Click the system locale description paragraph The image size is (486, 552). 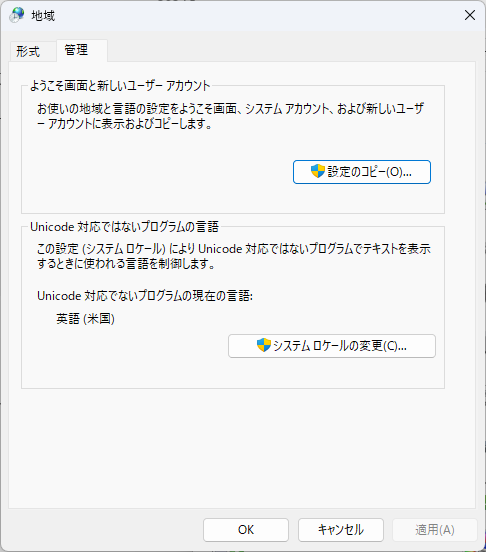234,256
